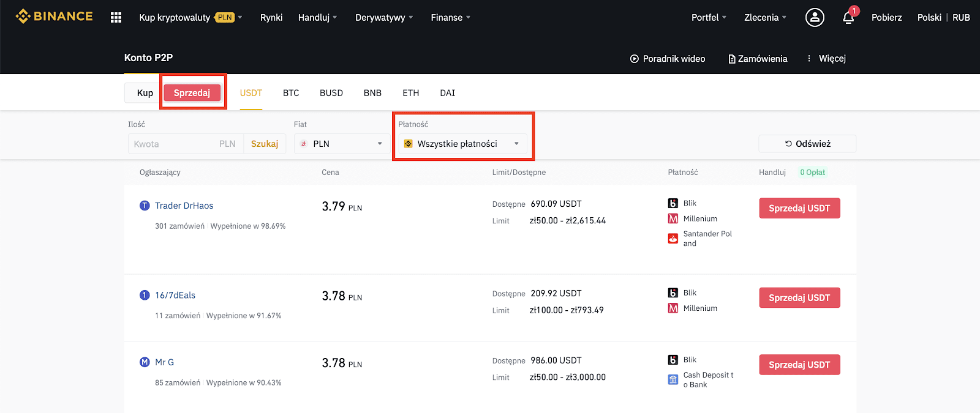Open Trader DrHaos profile link
The height and width of the screenshot is (413, 980).
[x=184, y=206]
